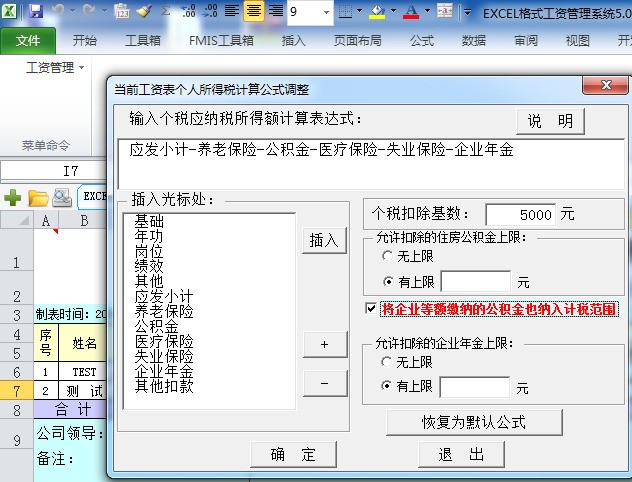Toggle center alignment
The image size is (632, 482).
click(254, 10)
